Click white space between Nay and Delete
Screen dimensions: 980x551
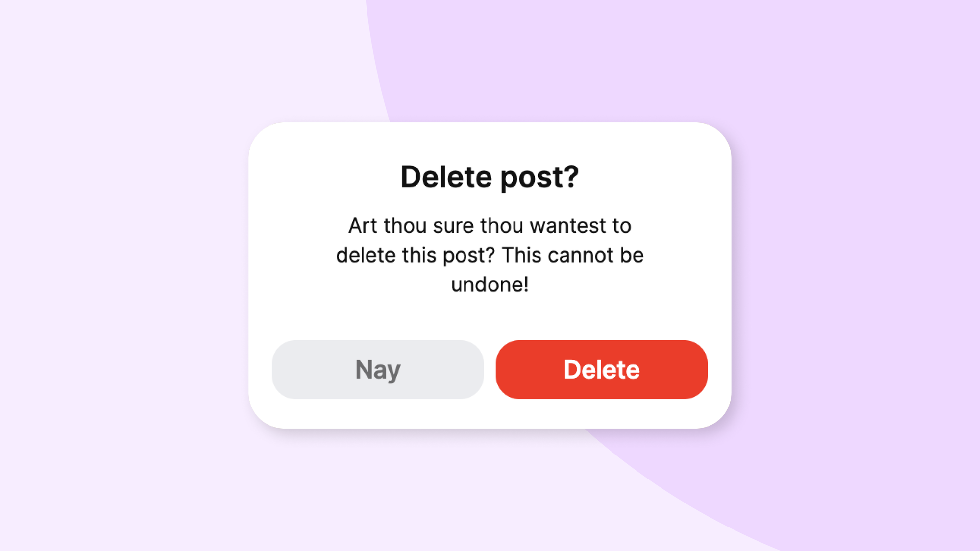click(x=490, y=369)
